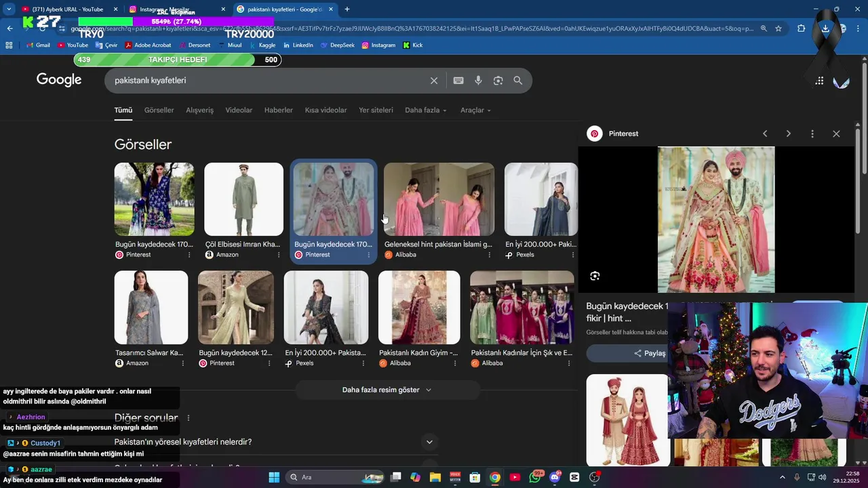Show hidden system tray icons chevron
This screenshot has width=868, height=488.
click(x=782, y=477)
